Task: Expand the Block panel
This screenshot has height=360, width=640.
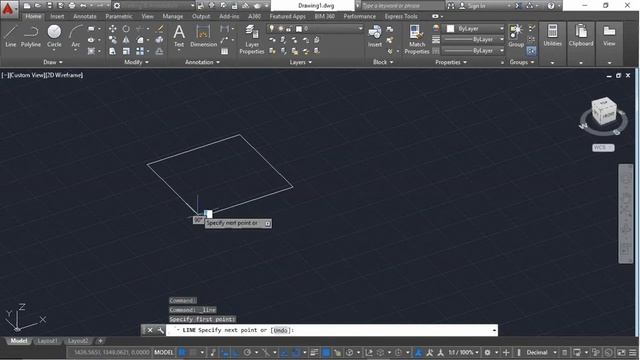Action: click(x=383, y=62)
